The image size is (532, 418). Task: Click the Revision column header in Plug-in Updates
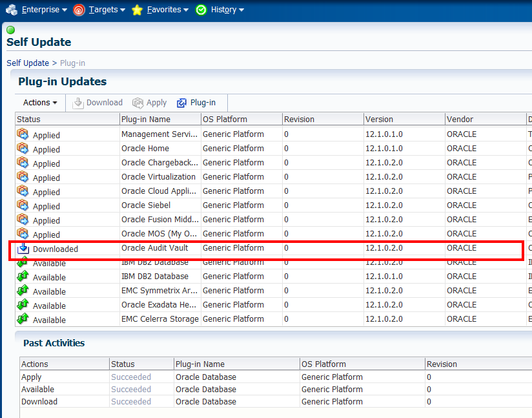point(323,119)
